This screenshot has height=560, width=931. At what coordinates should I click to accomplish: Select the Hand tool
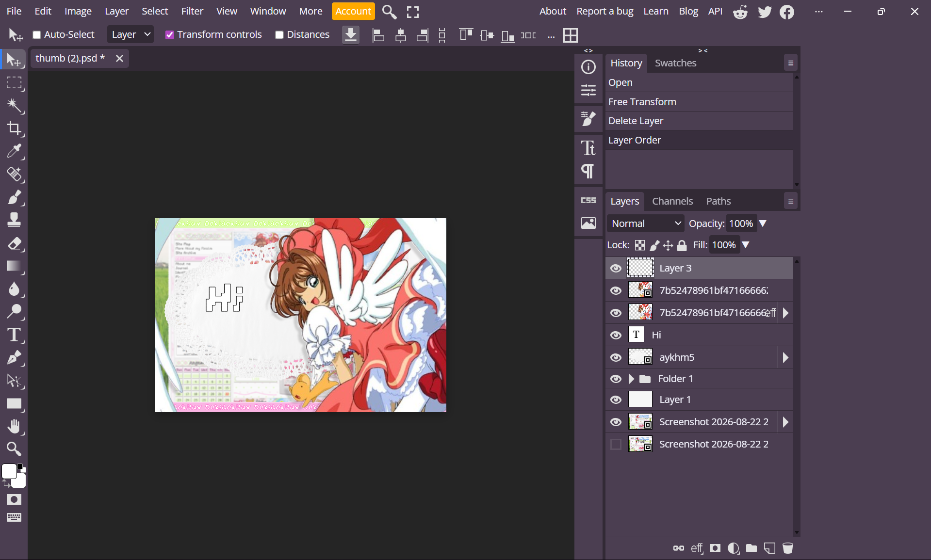(x=14, y=426)
